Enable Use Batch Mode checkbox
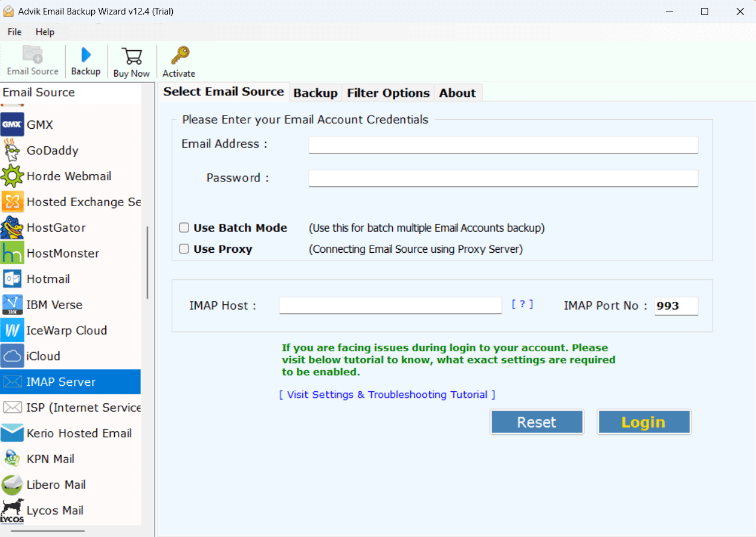The height and width of the screenshot is (537, 756). point(184,228)
